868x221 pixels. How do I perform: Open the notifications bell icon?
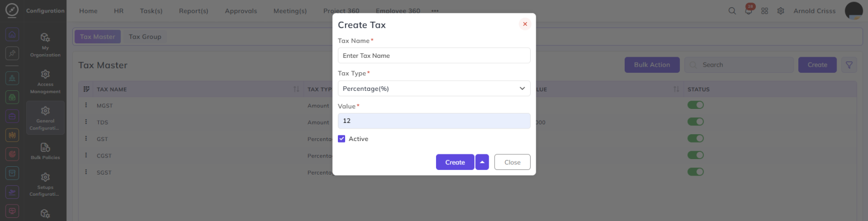tap(749, 10)
